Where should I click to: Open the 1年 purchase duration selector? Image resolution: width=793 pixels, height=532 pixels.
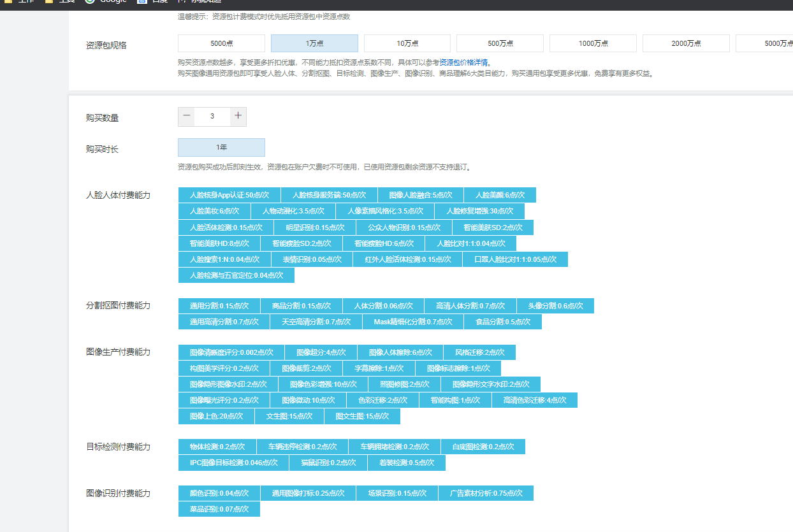[x=221, y=147]
